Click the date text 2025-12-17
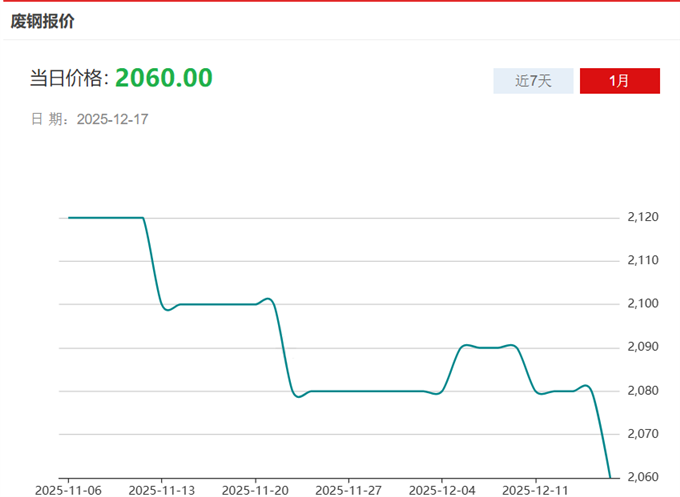 coord(112,119)
